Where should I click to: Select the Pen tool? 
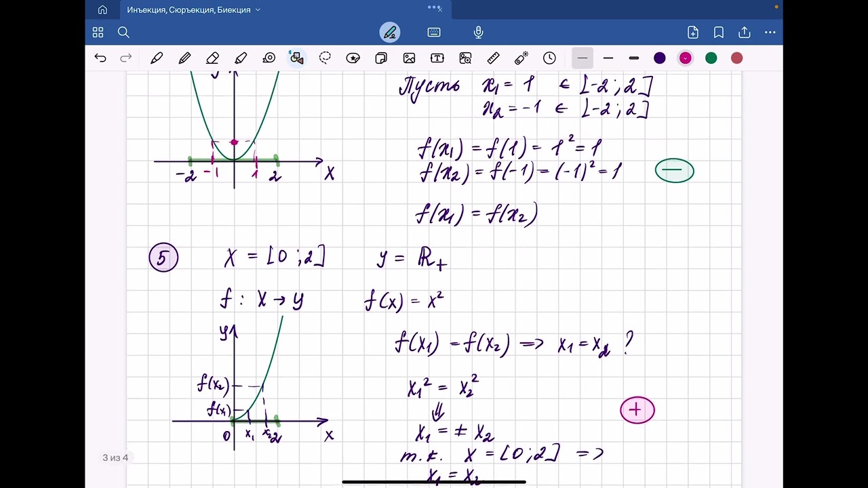pos(157,58)
